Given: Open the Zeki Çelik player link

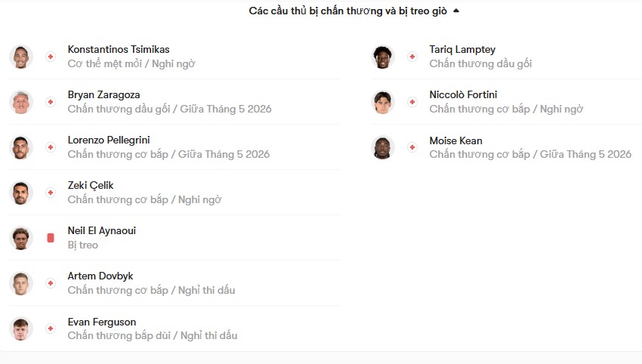Looking at the screenshot, I should 91,186.
